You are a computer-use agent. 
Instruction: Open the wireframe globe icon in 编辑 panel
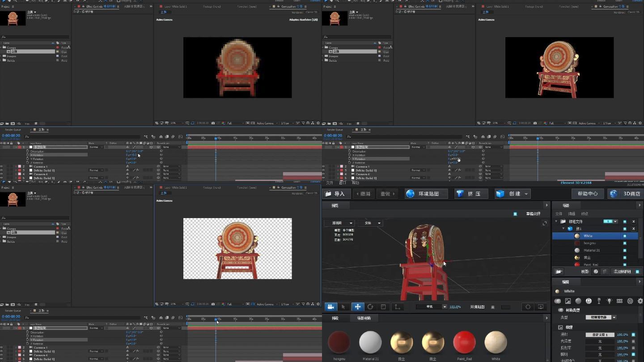pyautogui.click(x=630, y=301)
